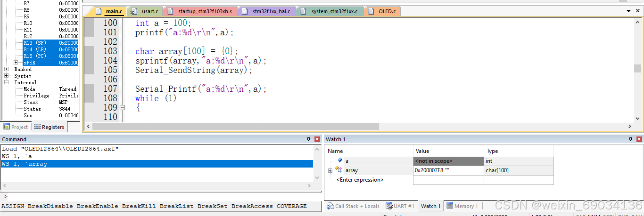Expand the Banked registers group

click(7, 69)
